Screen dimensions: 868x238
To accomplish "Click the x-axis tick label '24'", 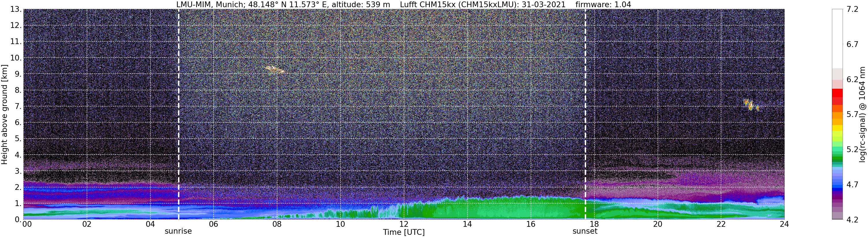I will (x=784, y=224).
